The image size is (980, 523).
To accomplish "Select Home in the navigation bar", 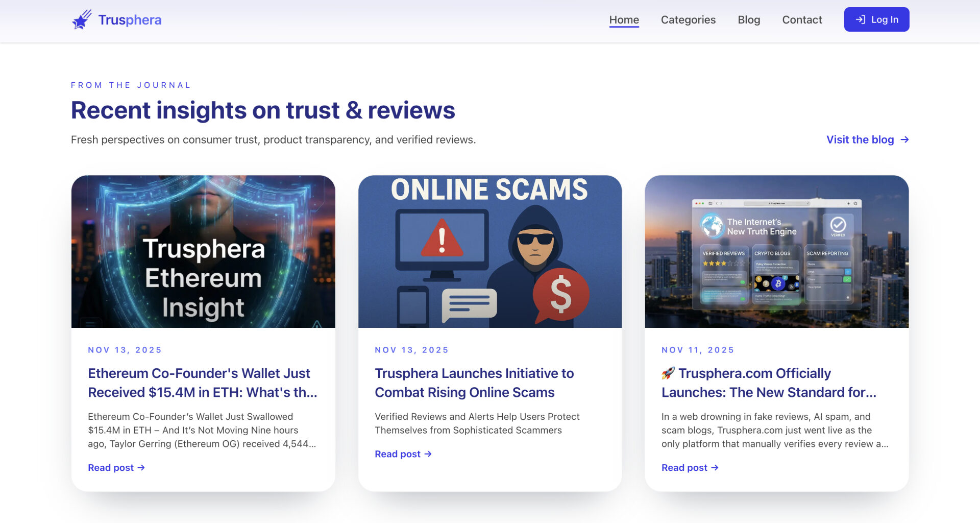I will pyautogui.click(x=624, y=19).
